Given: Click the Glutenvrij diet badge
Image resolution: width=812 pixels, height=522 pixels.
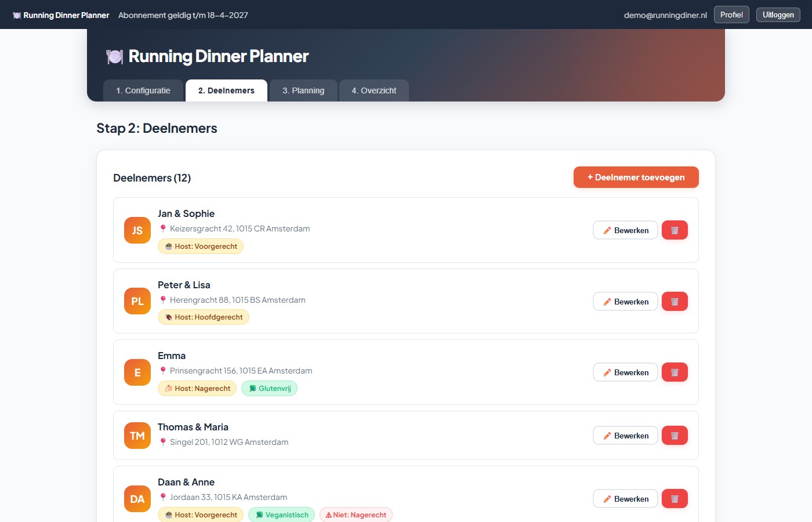Looking at the screenshot, I should tap(269, 389).
